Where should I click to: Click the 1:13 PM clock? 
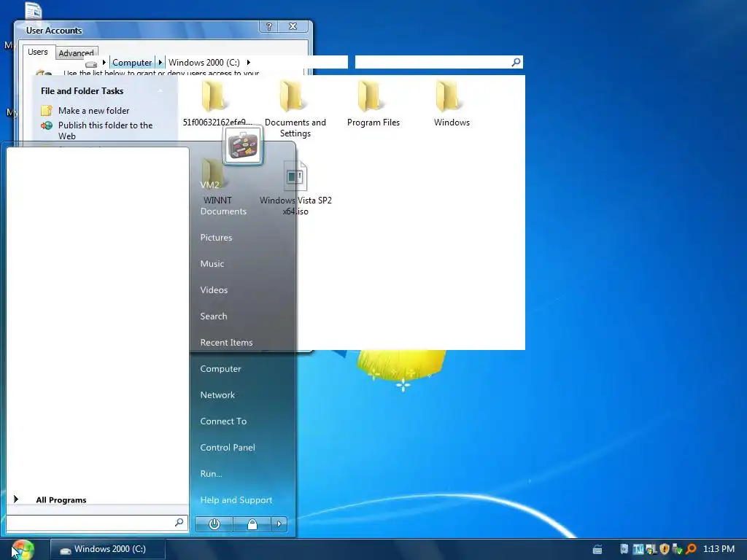pos(719,549)
